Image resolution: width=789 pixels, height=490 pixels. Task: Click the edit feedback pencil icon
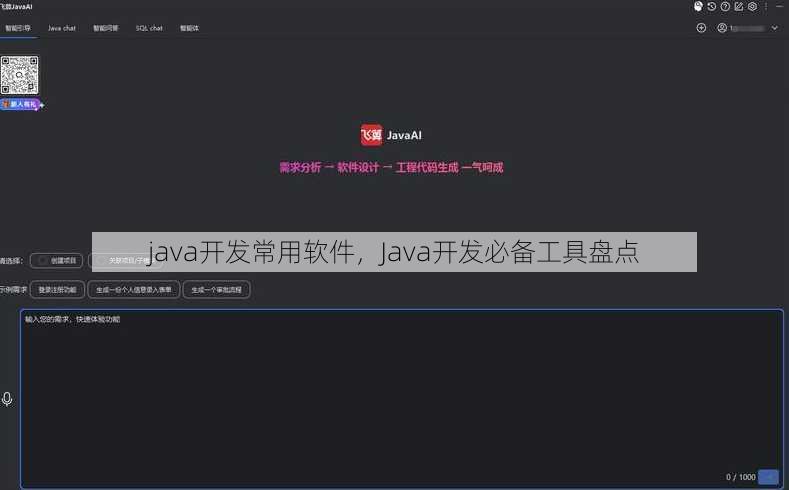pyautogui.click(x=739, y=7)
